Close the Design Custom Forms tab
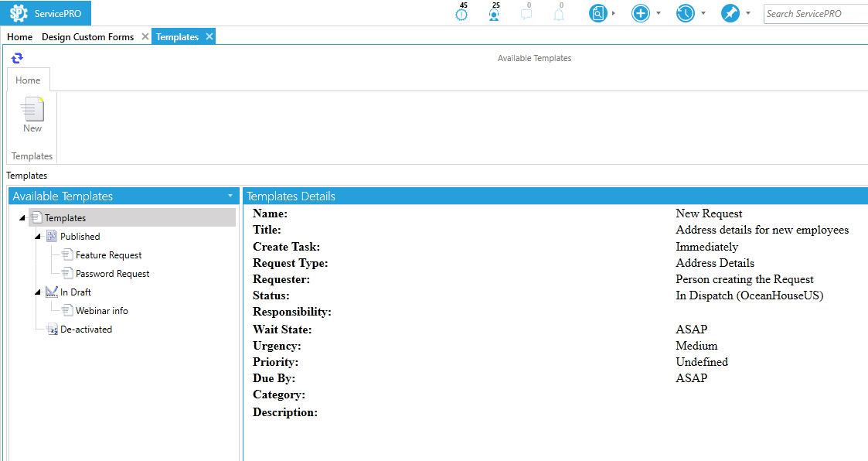The height and width of the screenshot is (461, 868). [145, 36]
